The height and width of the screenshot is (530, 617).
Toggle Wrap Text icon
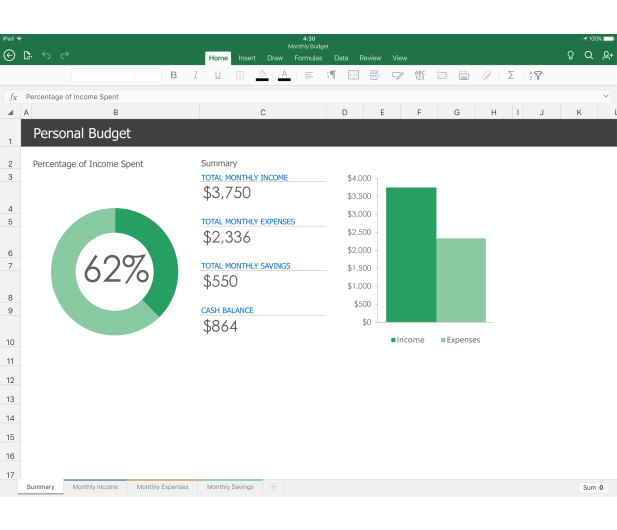click(x=375, y=75)
